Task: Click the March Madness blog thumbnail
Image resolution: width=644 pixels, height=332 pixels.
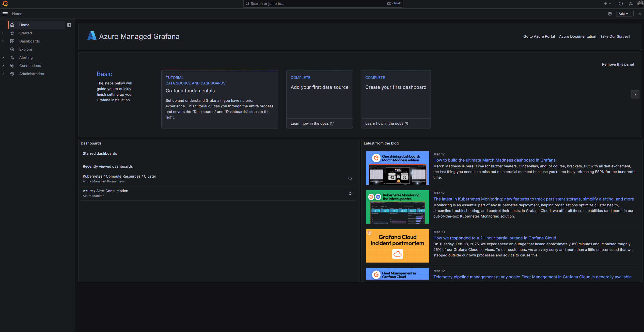Action: pos(397,168)
